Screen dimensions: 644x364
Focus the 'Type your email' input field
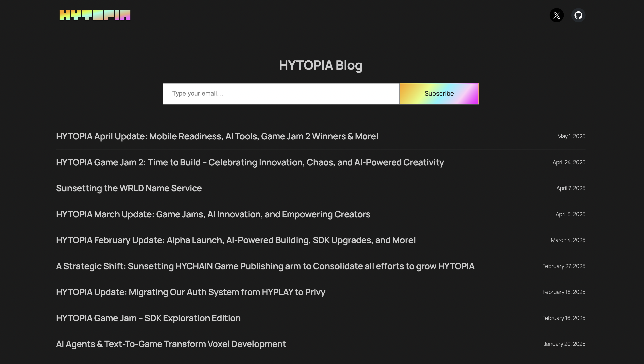point(281,94)
